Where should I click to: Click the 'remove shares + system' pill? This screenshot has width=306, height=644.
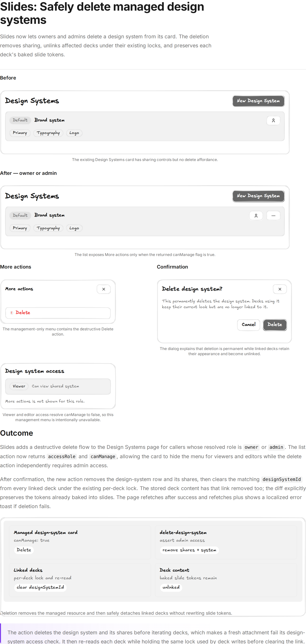pos(189,550)
